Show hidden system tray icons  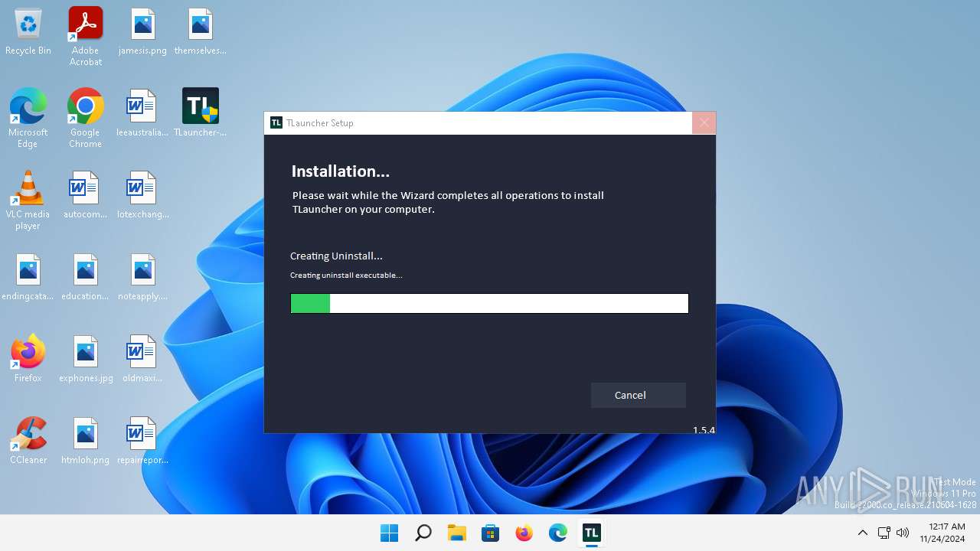(x=862, y=533)
